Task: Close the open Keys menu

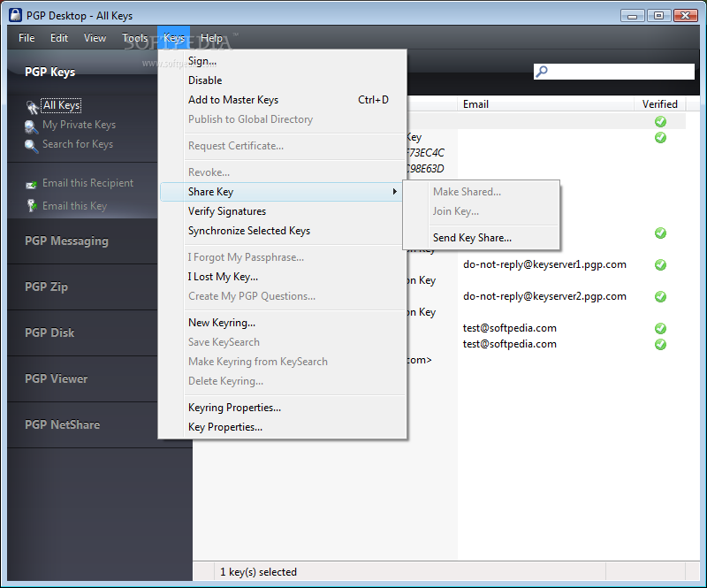Action: pos(173,38)
